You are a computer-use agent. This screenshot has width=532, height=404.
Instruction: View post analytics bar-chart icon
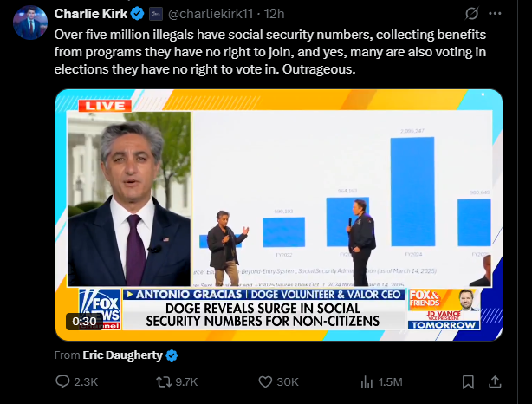click(367, 381)
